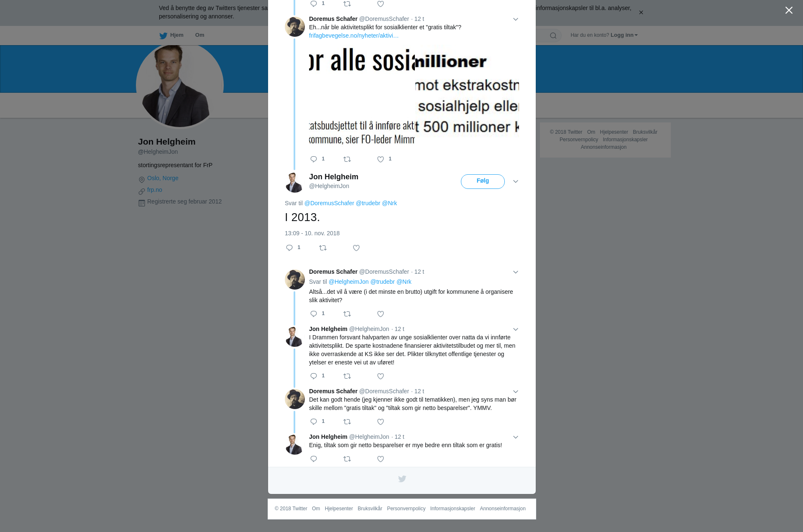Follow Jon Helgheim with Følg button
Screen dimensions: 803x532
[483, 181]
